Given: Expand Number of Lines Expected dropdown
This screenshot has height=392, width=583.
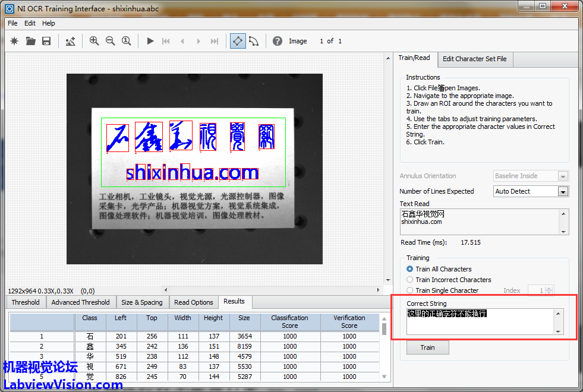Looking at the screenshot, I should click(563, 192).
